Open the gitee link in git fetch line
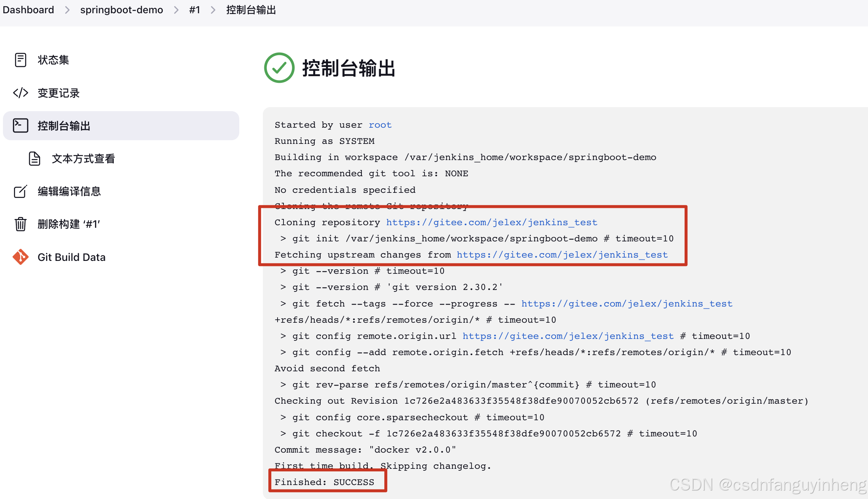Viewport: 868px width, 499px height. point(627,304)
